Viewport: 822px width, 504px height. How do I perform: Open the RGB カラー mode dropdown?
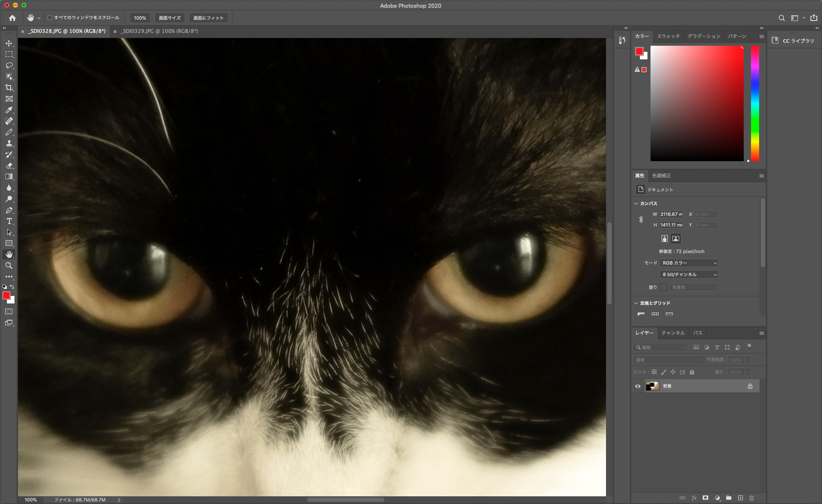click(689, 263)
